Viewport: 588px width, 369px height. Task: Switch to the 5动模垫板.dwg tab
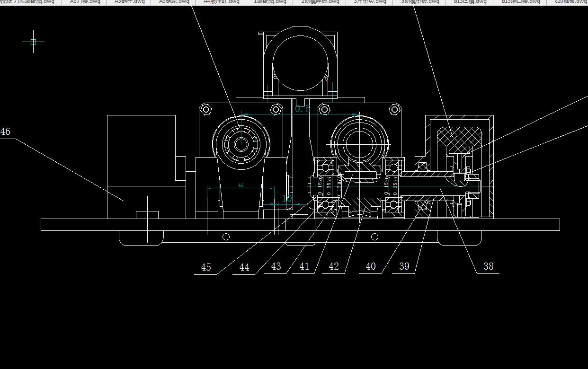[420, 2]
